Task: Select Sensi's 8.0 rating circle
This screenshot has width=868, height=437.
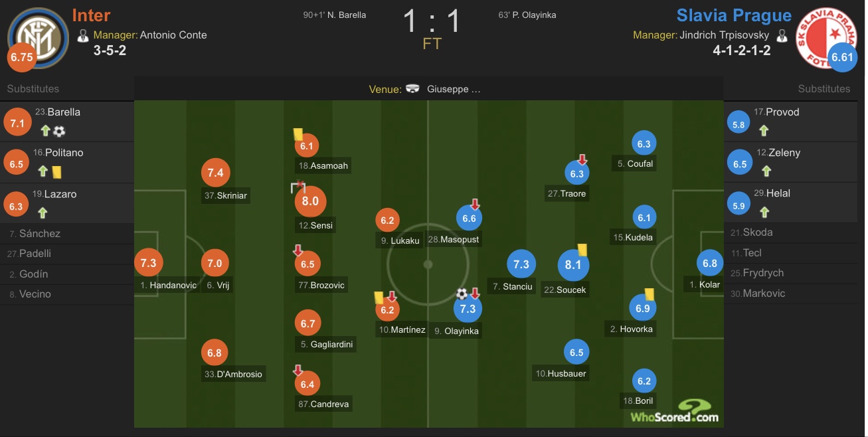Action: tap(310, 201)
